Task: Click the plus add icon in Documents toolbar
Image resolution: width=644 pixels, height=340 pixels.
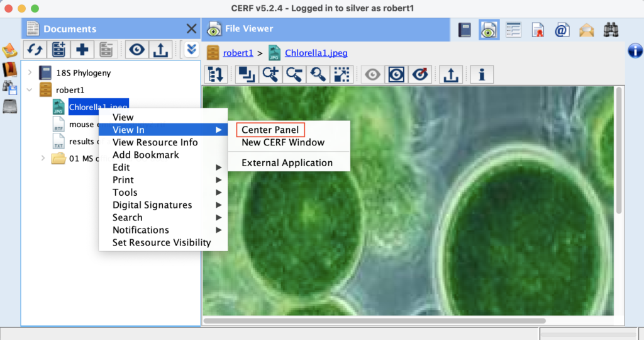Action: pyautogui.click(x=82, y=50)
